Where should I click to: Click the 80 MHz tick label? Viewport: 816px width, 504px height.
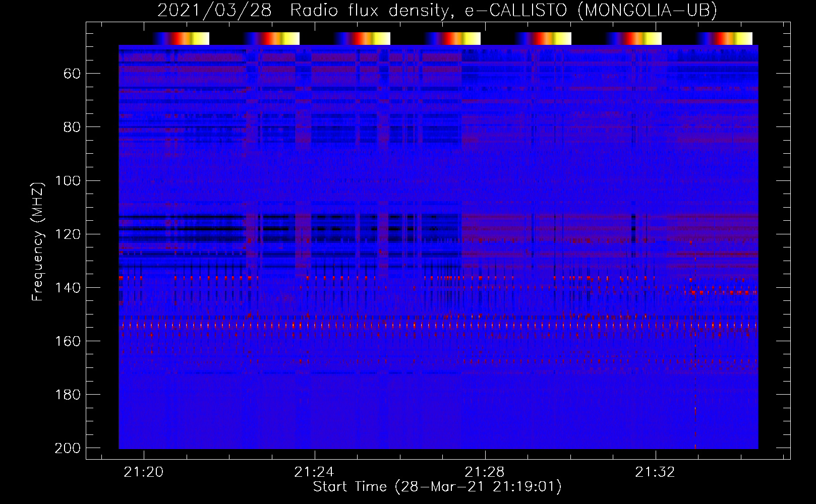72,127
